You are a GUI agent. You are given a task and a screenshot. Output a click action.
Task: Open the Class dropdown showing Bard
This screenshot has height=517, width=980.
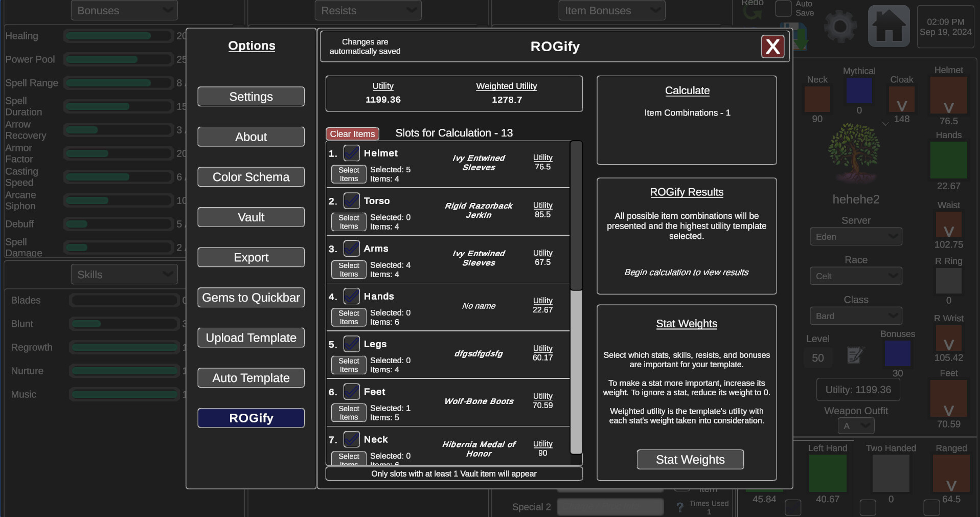pos(856,316)
